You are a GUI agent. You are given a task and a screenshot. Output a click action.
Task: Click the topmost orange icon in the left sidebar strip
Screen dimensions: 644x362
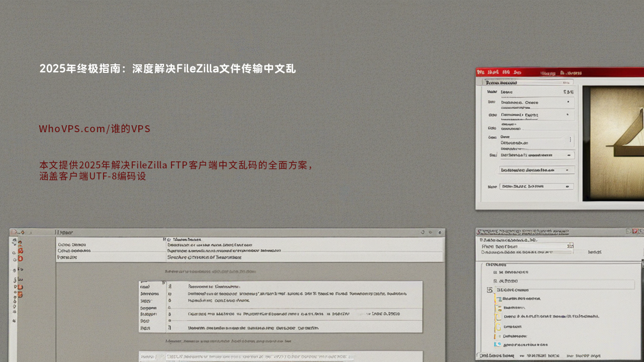click(x=20, y=243)
